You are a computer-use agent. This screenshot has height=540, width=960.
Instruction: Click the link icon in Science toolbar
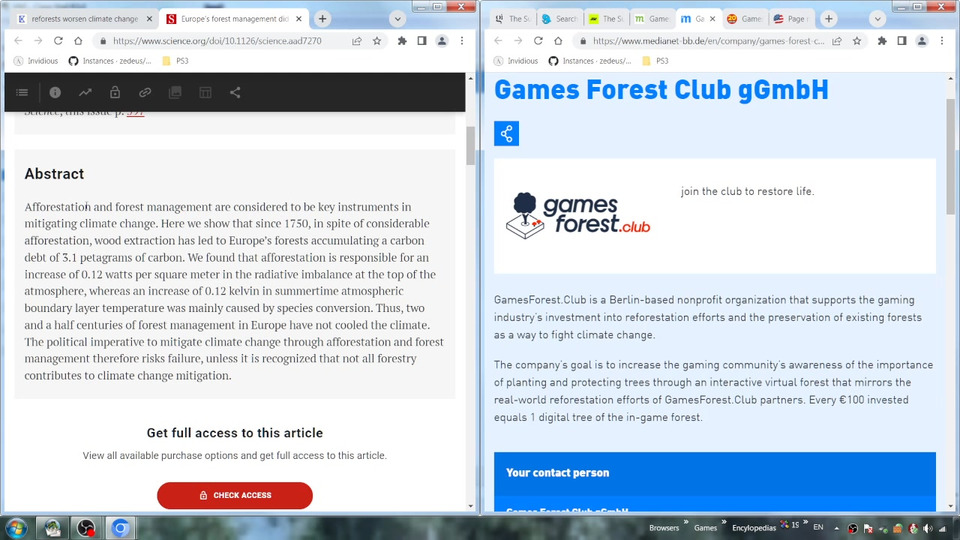point(145,92)
